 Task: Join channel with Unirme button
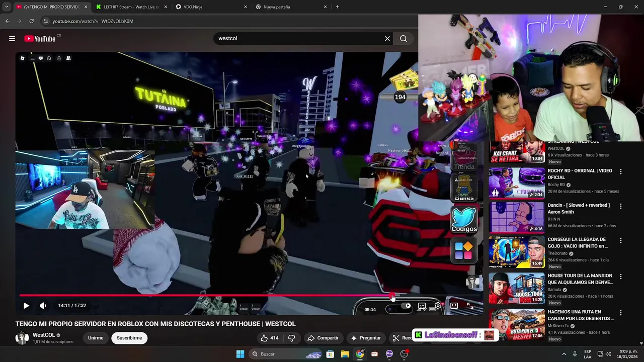[96, 338]
